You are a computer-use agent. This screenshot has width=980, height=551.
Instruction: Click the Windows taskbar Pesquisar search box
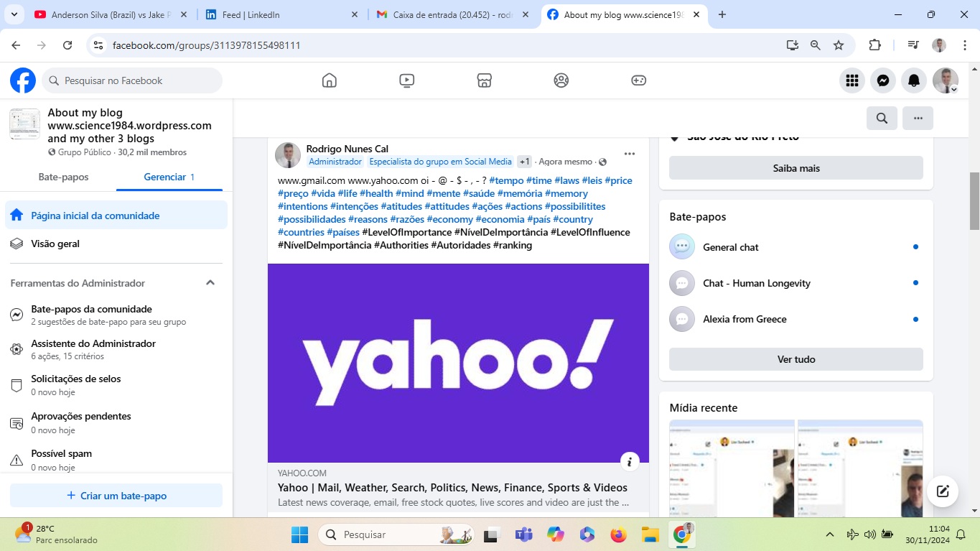[396, 534]
